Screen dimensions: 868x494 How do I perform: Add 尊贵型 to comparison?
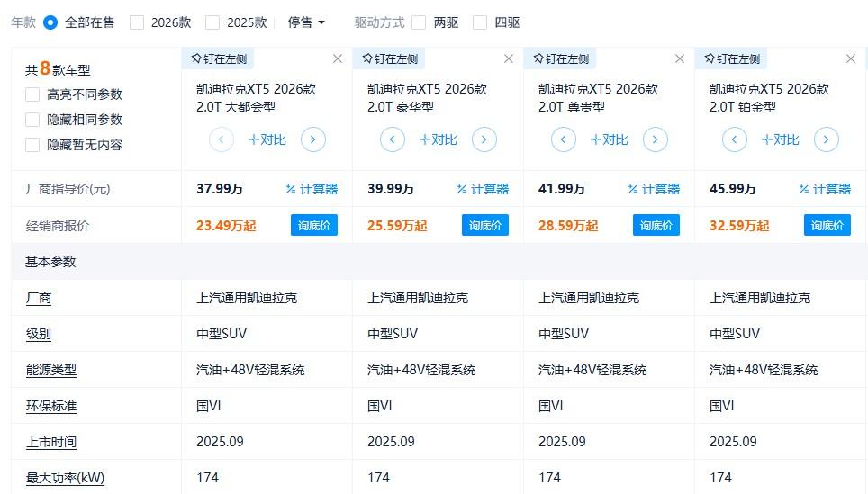click(x=609, y=140)
